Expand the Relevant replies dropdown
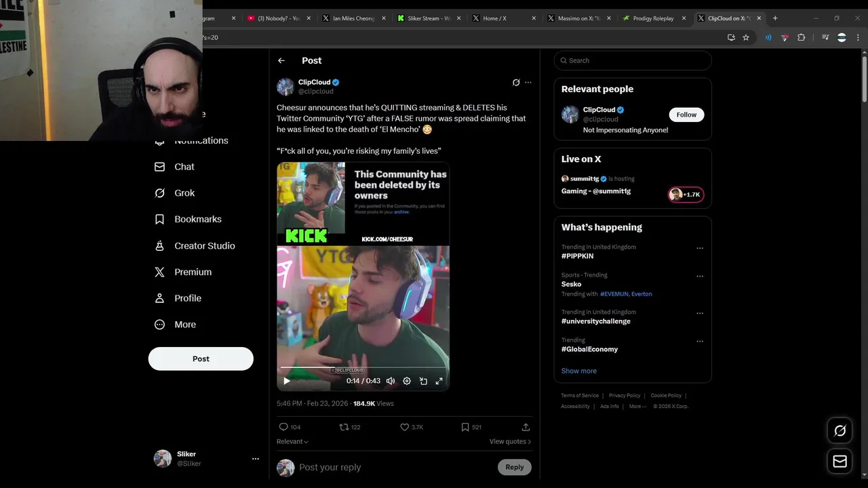Viewport: 868px width, 488px height. coord(292,441)
